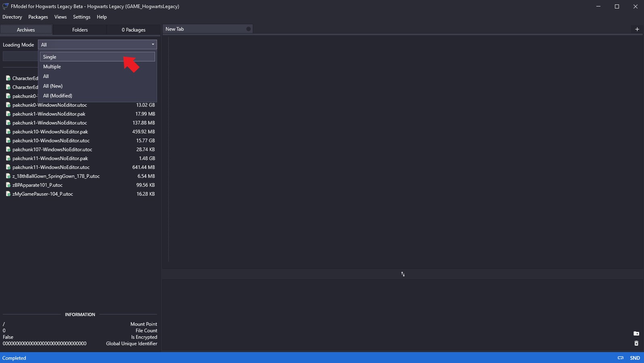The image size is (644, 363).
Task: Switch to the Archives tab
Action: tap(26, 30)
